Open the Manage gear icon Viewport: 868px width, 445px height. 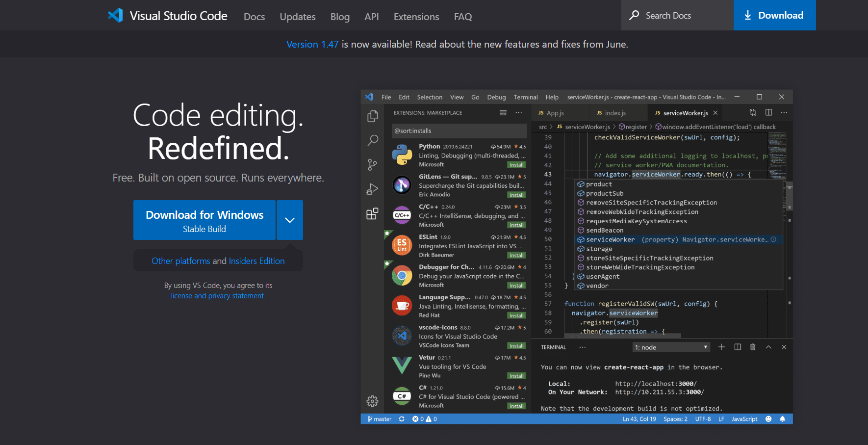click(x=373, y=401)
